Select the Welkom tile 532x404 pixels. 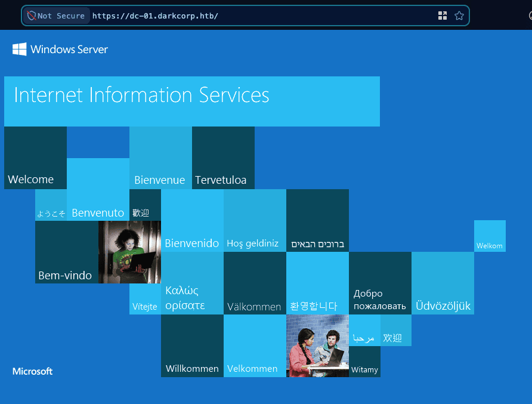coord(490,236)
